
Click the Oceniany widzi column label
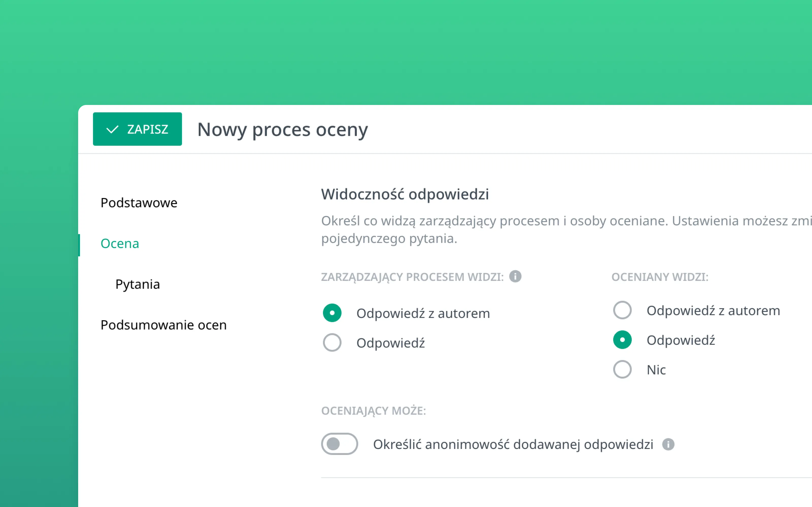pos(660,277)
